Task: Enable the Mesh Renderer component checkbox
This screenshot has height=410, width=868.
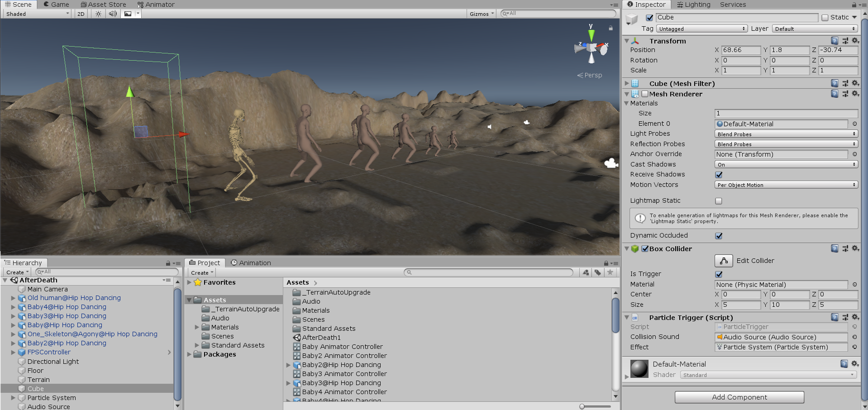Action: point(645,94)
